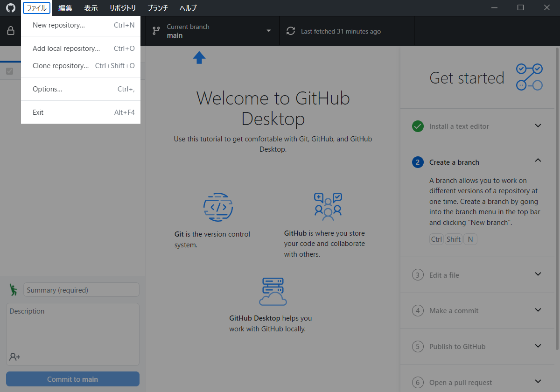Click the GitHub Desktop cloud server icon
The image size is (560, 392).
click(273, 291)
